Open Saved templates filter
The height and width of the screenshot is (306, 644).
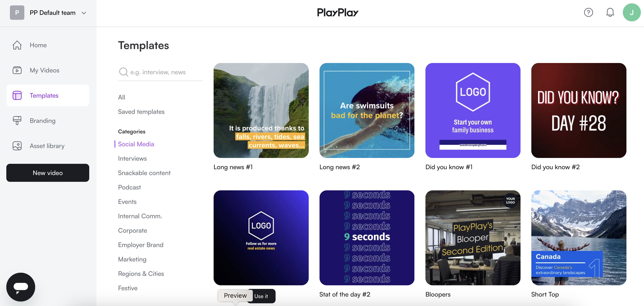(141, 112)
